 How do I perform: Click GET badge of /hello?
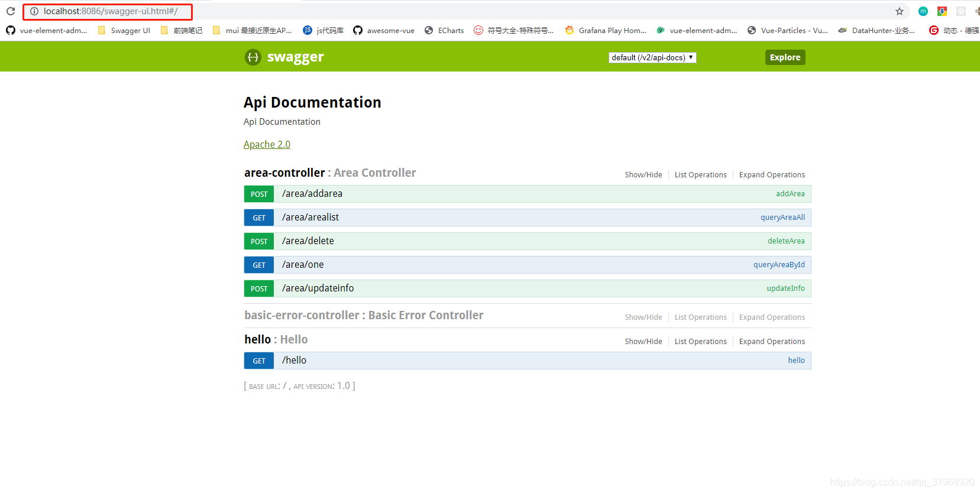(x=259, y=361)
